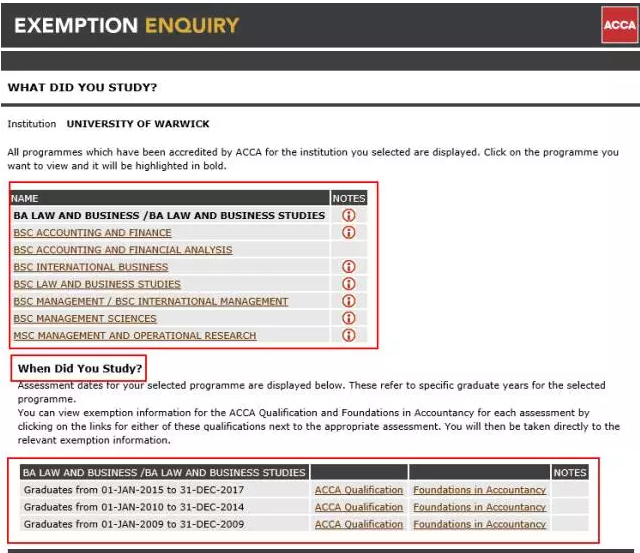Viewport: 640px width, 553px height.
Task: Select BSC ACCOUNTING AND FINANCIAL ANALYSIS link
Action: [123, 250]
